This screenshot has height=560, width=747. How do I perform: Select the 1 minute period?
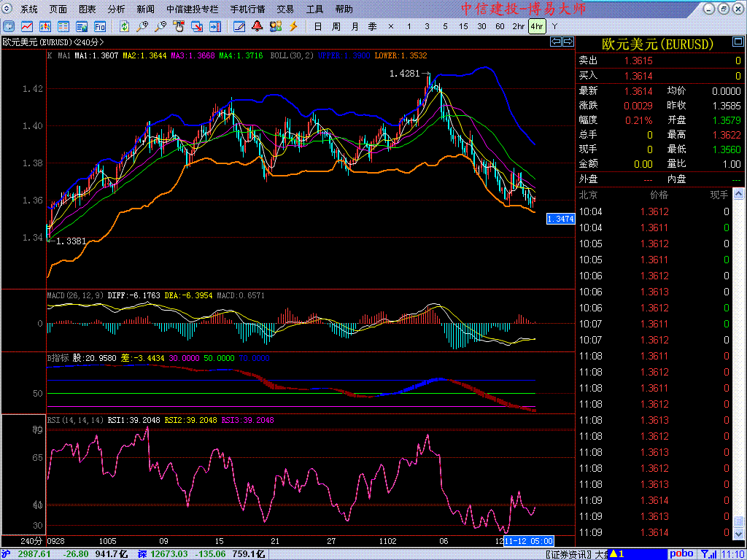click(x=409, y=26)
